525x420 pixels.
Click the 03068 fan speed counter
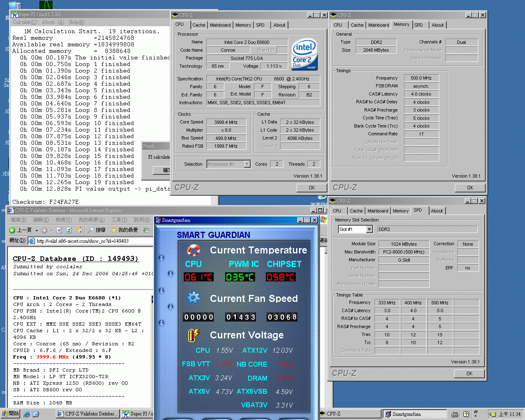click(282, 317)
